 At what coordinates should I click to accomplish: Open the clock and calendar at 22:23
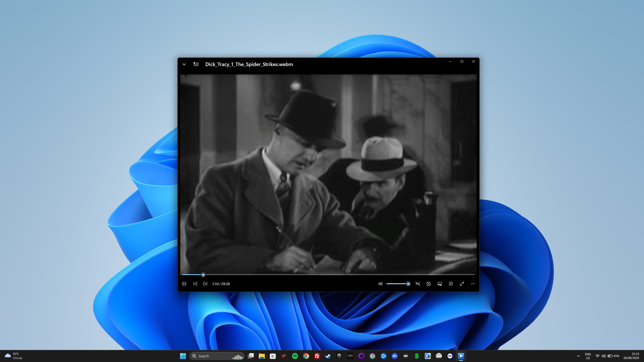coord(631,356)
